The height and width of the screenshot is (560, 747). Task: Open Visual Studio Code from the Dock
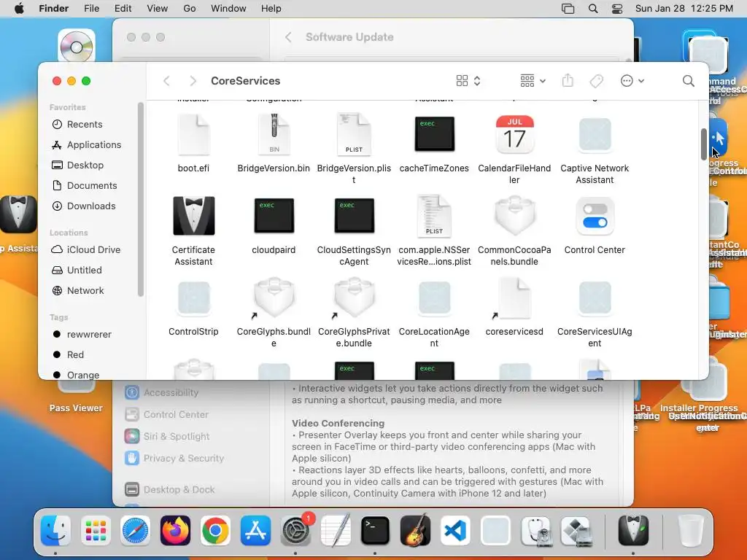click(x=455, y=530)
